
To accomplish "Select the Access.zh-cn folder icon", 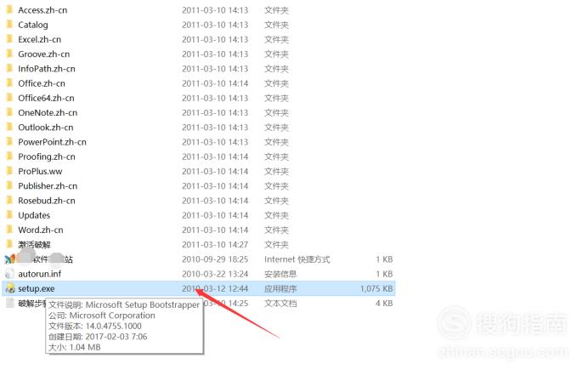I will [x=9, y=9].
